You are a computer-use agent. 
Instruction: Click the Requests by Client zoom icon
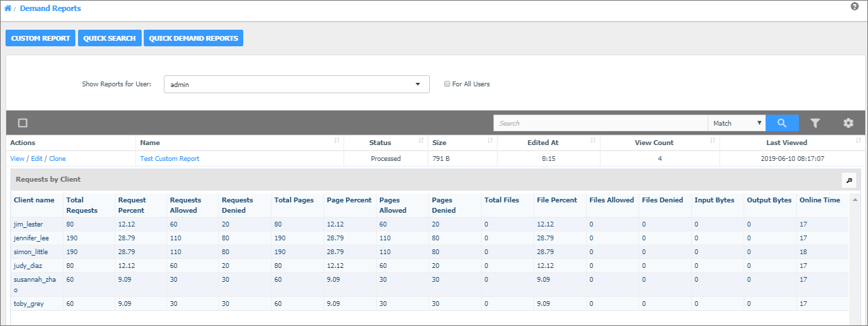pos(849,180)
